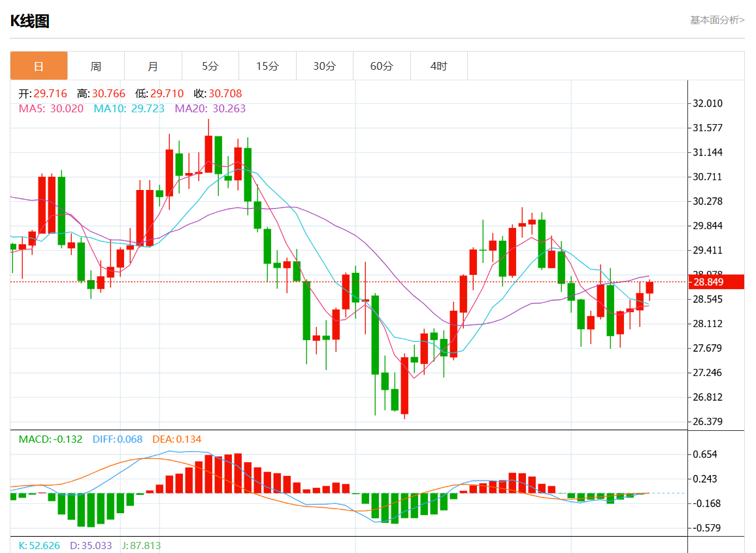The width and height of the screenshot is (756, 553).
Task: Click the red 28.849 current price tag
Action: tap(716, 282)
